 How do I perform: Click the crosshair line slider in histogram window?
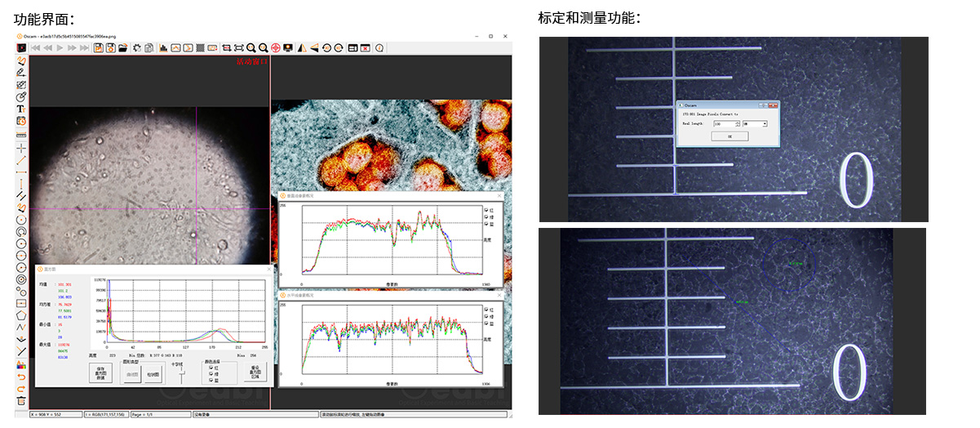point(181,375)
